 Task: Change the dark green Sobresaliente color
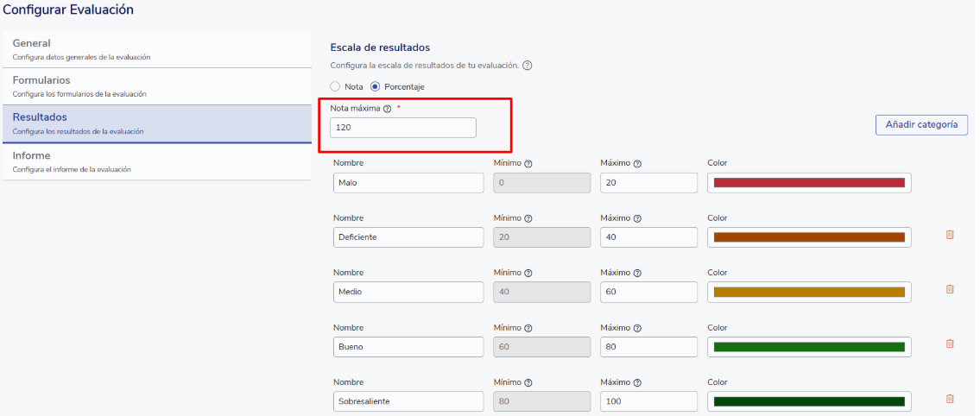tap(809, 401)
